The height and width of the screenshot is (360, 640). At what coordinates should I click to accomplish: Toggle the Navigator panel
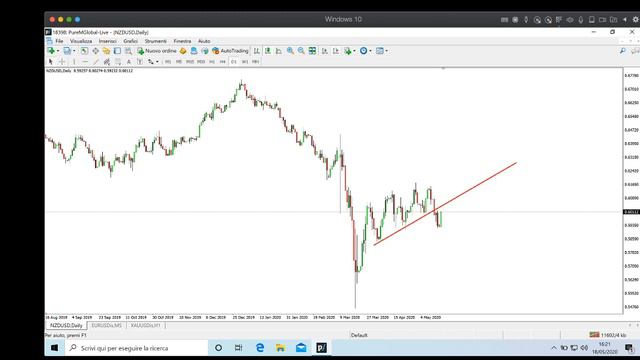[106, 51]
